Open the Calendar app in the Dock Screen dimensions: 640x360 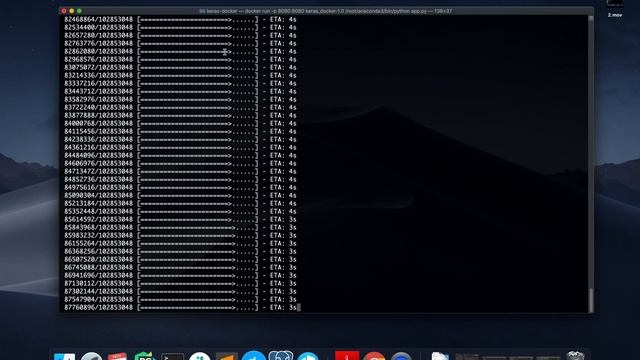click(118, 357)
